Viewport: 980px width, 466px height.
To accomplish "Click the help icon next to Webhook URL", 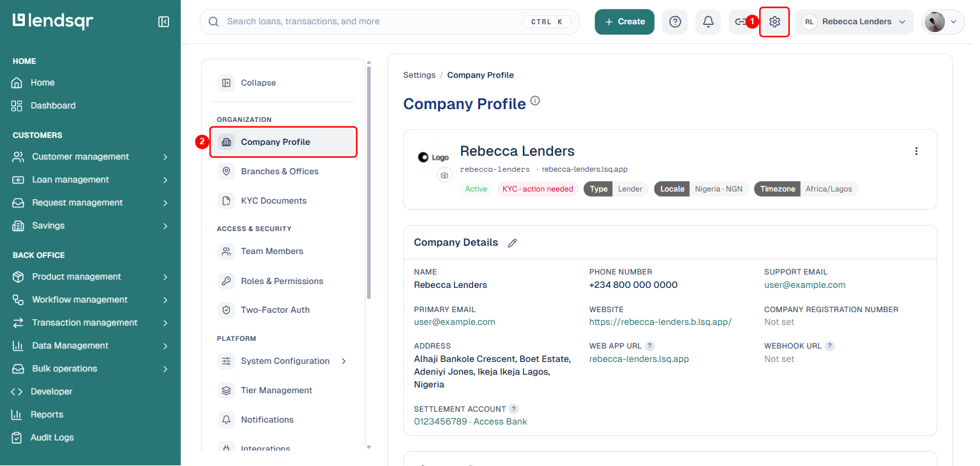I will click(829, 346).
